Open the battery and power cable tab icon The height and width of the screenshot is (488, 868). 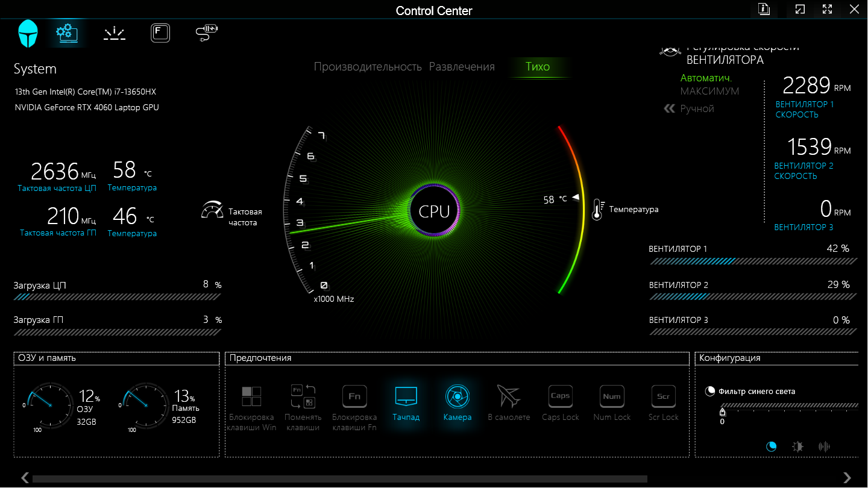tap(207, 33)
